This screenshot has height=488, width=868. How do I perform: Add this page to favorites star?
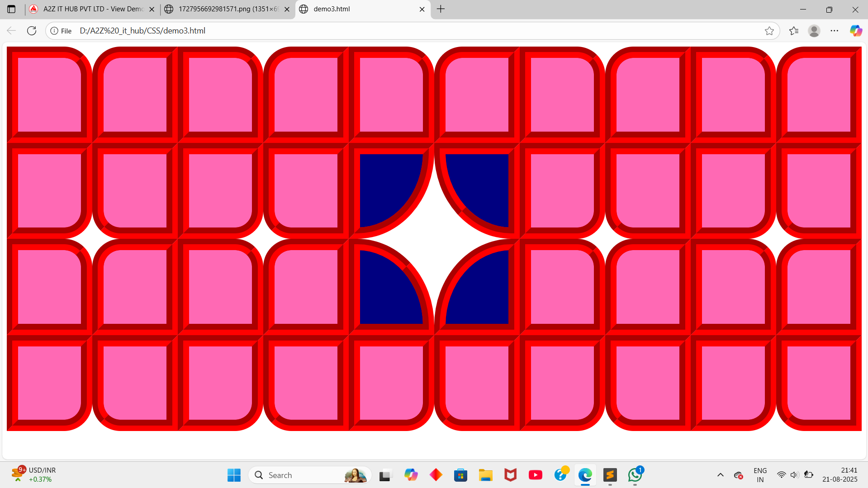click(x=769, y=31)
